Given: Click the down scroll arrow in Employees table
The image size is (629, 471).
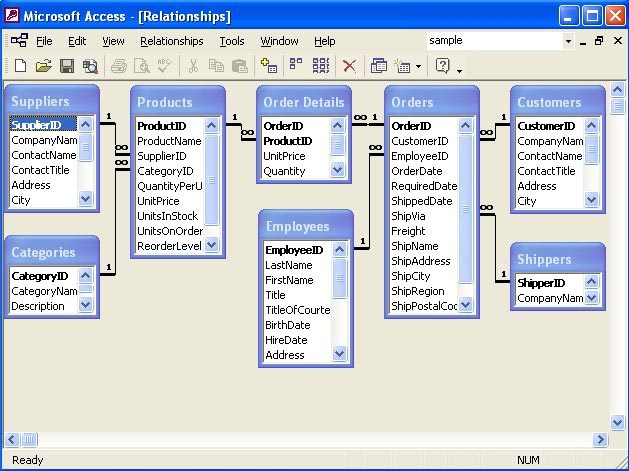Looking at the screenshot, I should tap(339, 353).
